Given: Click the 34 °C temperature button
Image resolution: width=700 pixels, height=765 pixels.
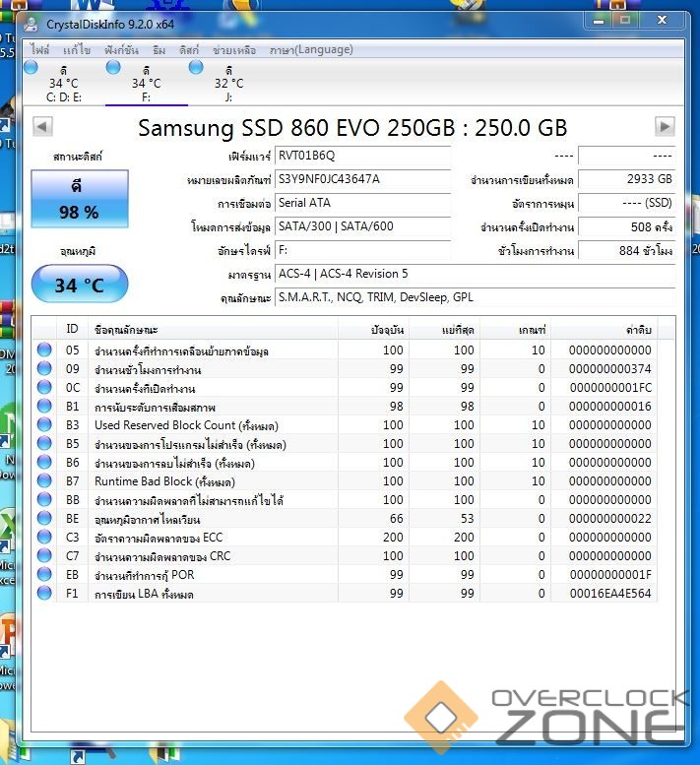Looking at the screenshot, I should point(79,286).
